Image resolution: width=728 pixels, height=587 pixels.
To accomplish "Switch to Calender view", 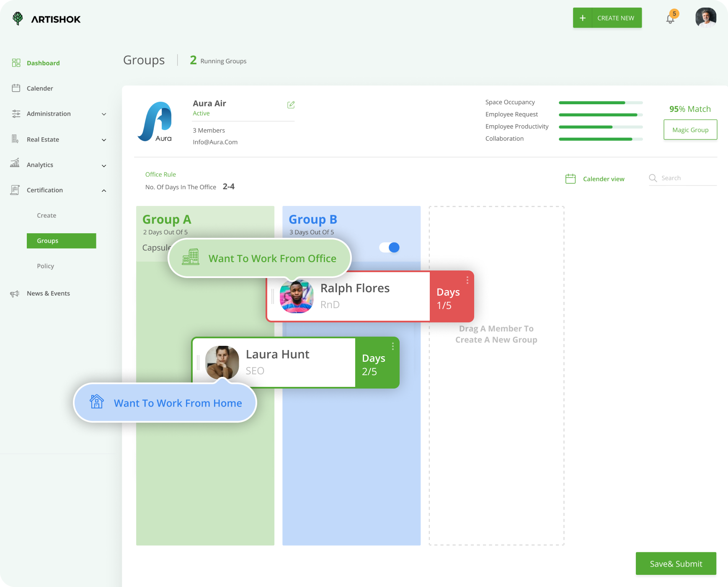I will coord(604,179).
